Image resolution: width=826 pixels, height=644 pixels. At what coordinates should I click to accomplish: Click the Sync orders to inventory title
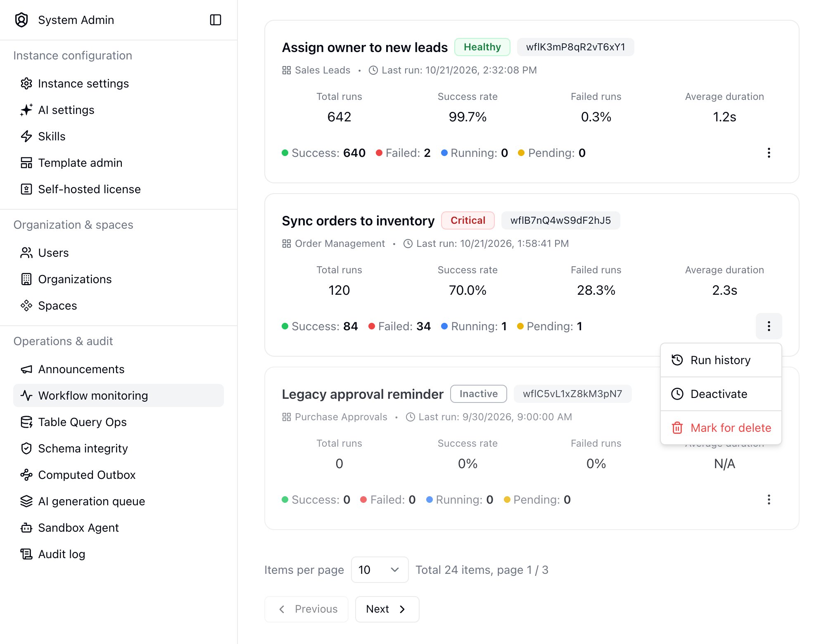(x=358, y=221)
